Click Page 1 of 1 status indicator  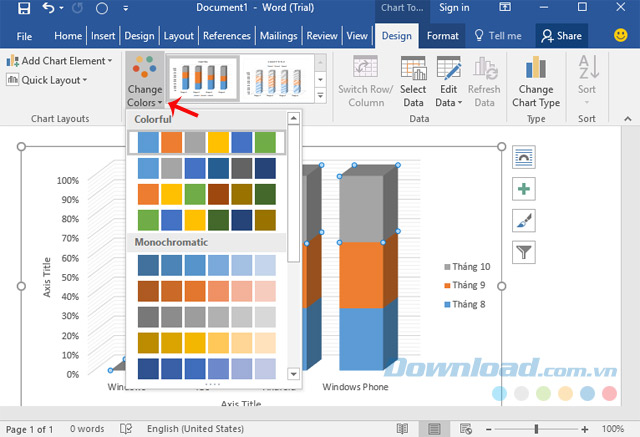(29, 429)
